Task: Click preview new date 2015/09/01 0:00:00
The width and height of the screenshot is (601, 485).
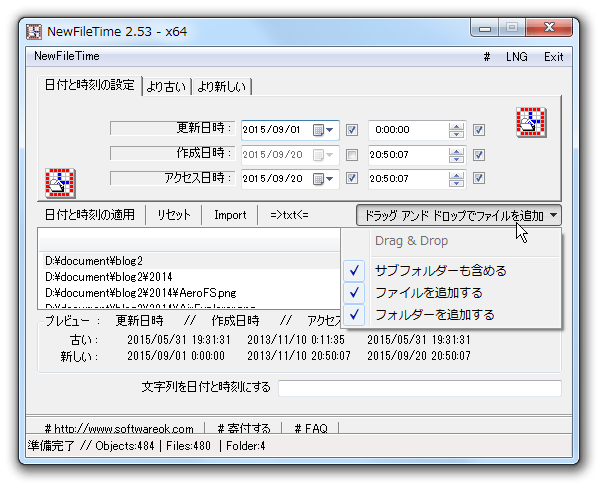Action: click(x=176, y=356)
